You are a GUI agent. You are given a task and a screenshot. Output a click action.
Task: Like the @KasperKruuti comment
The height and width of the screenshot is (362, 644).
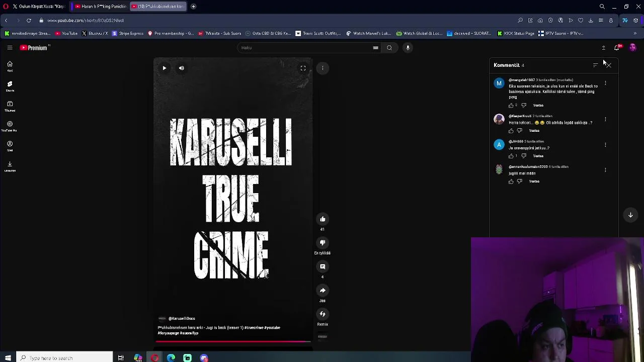coord(511,131)
